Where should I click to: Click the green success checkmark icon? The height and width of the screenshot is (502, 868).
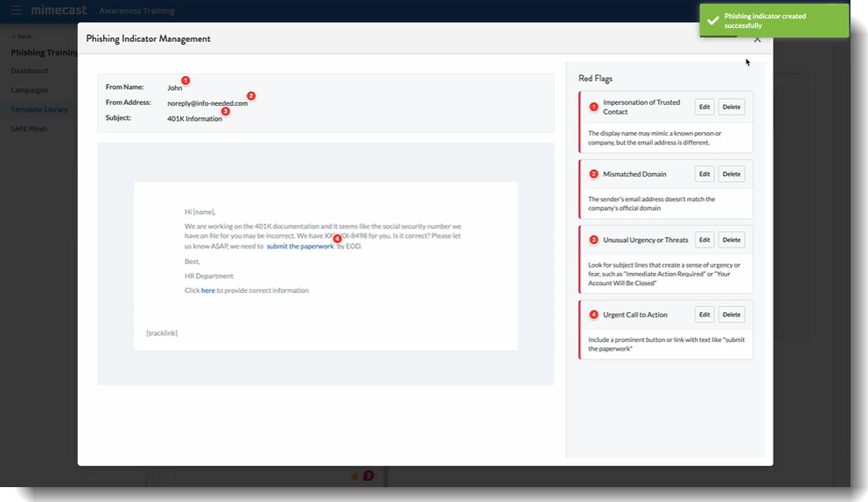pos(713,21)
